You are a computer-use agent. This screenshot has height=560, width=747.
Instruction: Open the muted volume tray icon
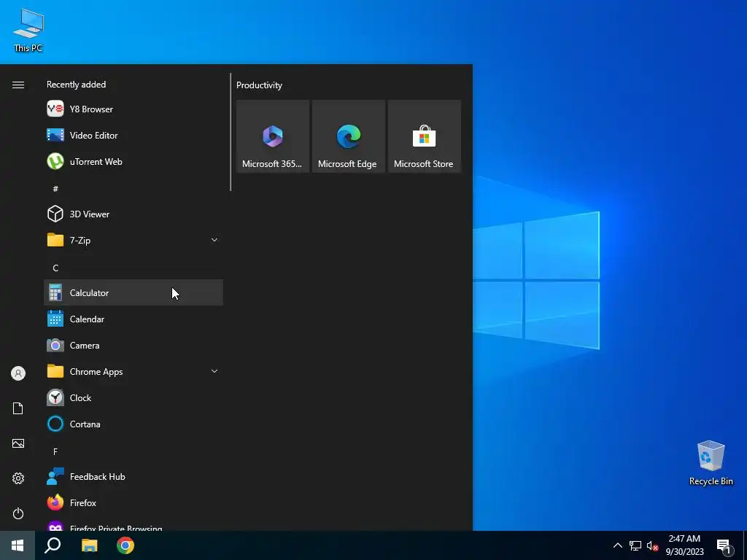click(652, 545)
